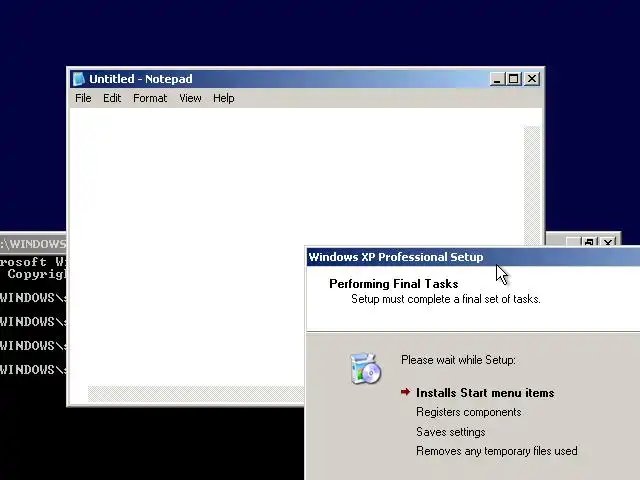
Task: Open the File menu in Notepad
Action: pos(83,98)
